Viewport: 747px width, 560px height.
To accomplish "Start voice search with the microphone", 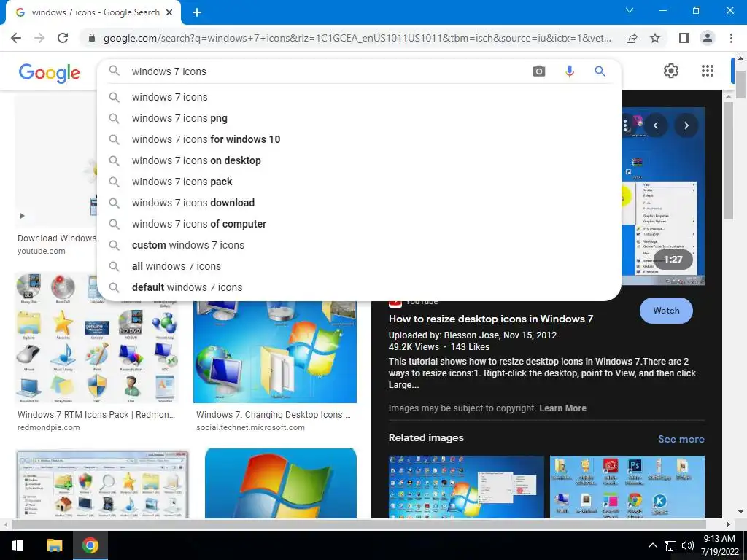I will click(569, 71).
